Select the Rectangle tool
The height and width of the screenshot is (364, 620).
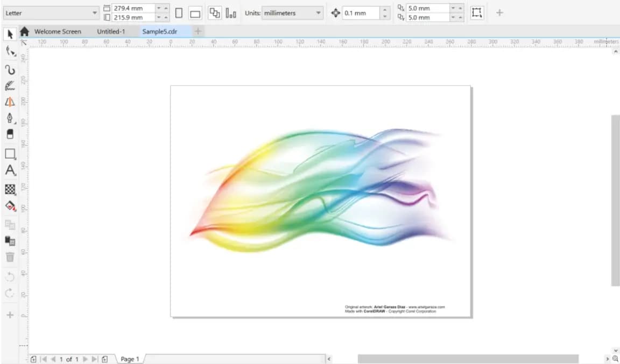[10, 154]
